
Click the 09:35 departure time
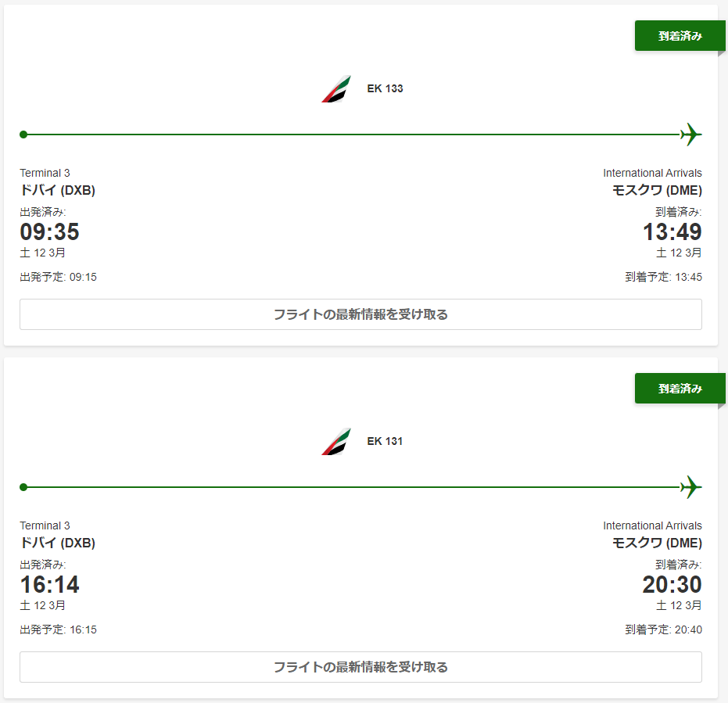click(x=49, y=232)
